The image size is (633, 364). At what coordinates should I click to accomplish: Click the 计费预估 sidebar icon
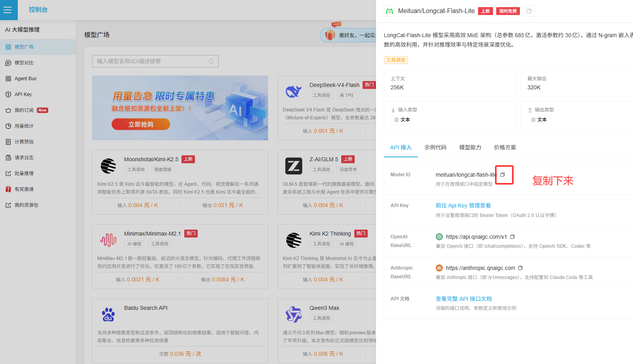[8, 142]
